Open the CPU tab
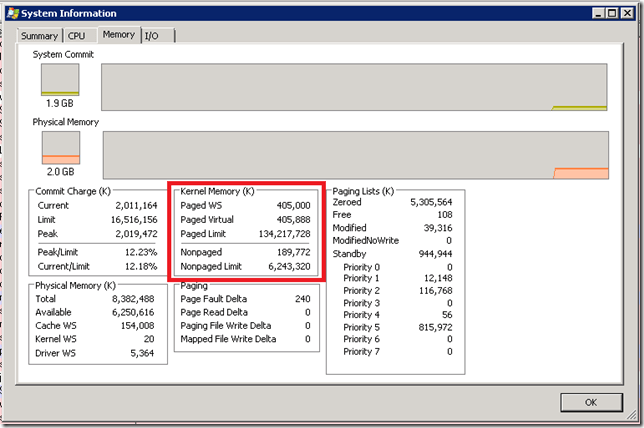The image size is (644, 428). [x=77, y=35]
